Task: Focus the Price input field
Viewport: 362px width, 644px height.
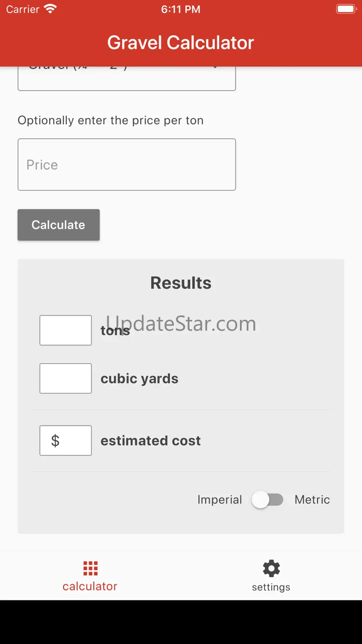Action: pos(127,165)
